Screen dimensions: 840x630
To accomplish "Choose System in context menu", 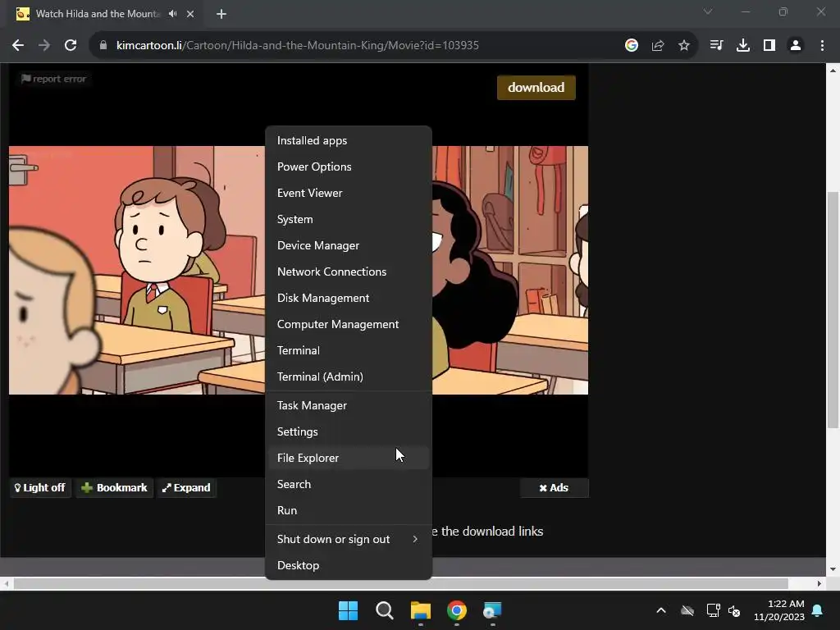I will [x=349, y=219].
